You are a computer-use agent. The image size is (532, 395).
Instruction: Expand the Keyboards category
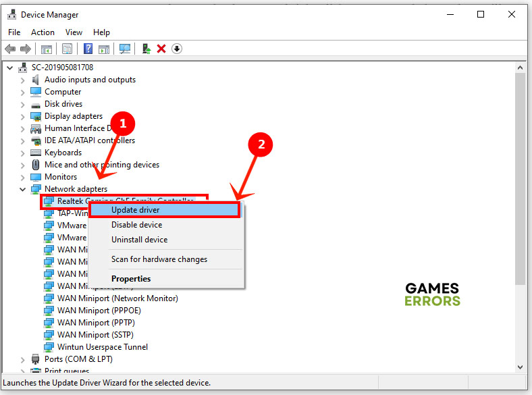22,153
